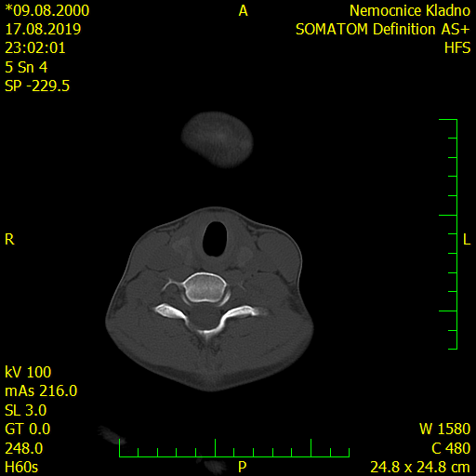Click the kV 100 parameter text
The width and height of the screenshot is (476, 476).
pos(28,372)
